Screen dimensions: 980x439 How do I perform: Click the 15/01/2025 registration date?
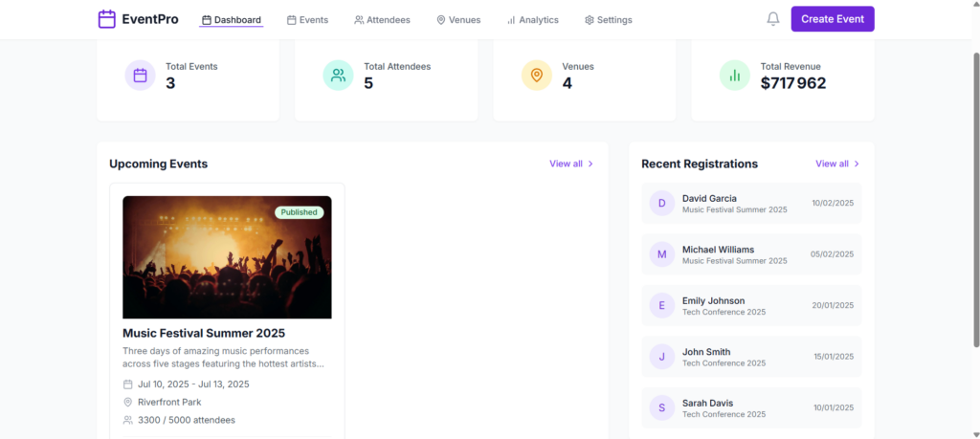(x=834, y=357)
